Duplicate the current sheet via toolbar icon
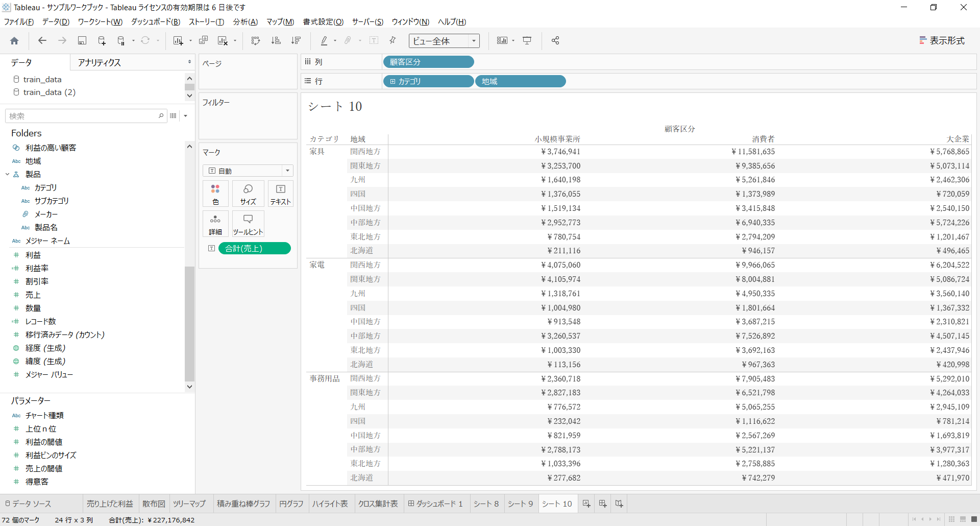This screenshot has height=526, width=980. click(x=203, y=41)
